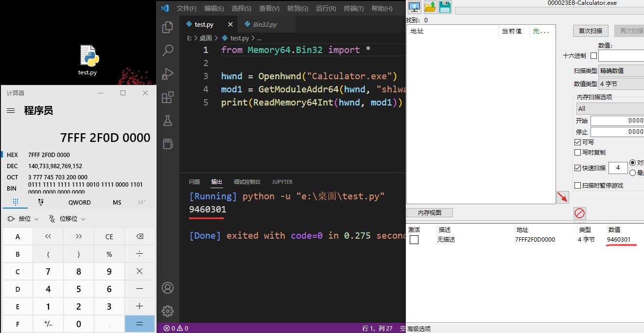Click red arrow add-to-address-list icon
The height and width of the screenshot is (333, 644).
562,197
